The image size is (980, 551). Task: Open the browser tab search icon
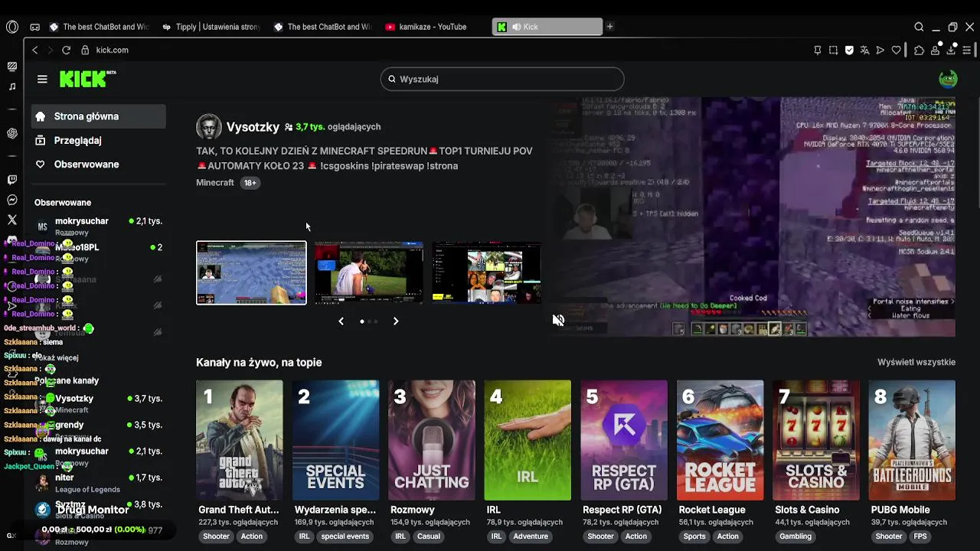pyautogui.click(x=919, y=27)
